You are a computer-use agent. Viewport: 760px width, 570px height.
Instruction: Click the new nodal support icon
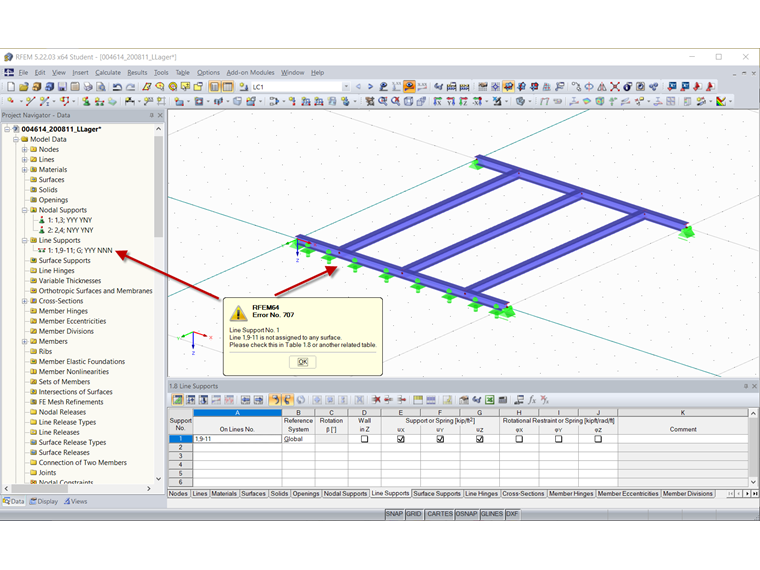point(86,101)
